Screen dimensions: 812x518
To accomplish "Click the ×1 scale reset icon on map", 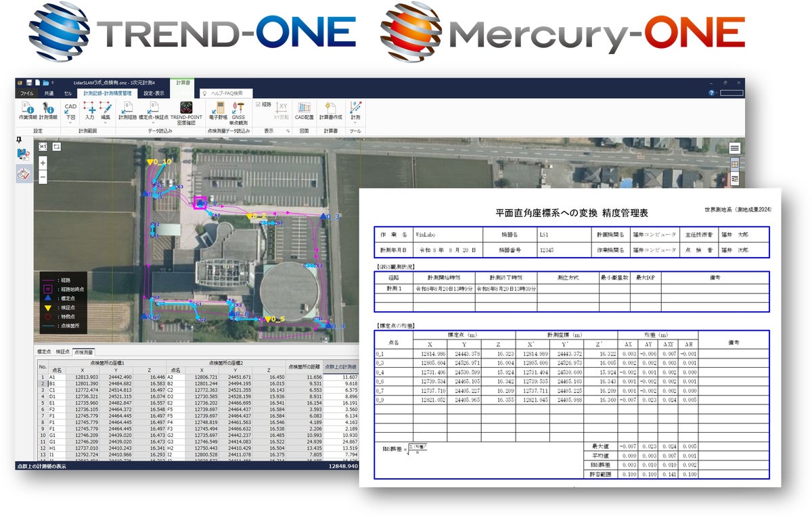I will 43,145.
